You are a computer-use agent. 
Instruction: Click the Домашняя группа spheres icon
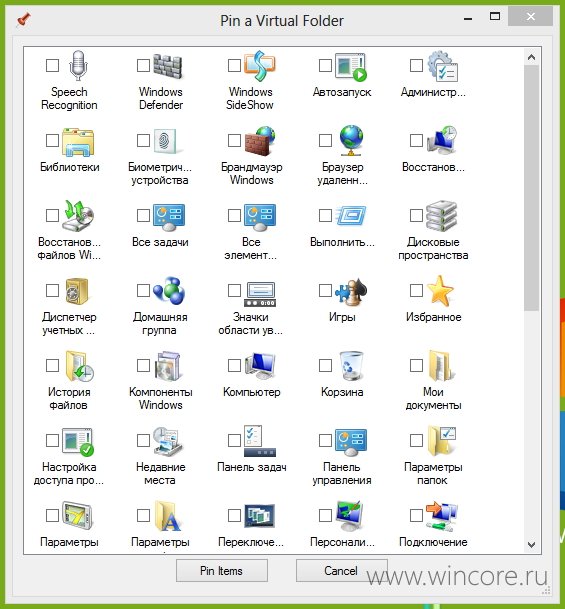point(169,291)
